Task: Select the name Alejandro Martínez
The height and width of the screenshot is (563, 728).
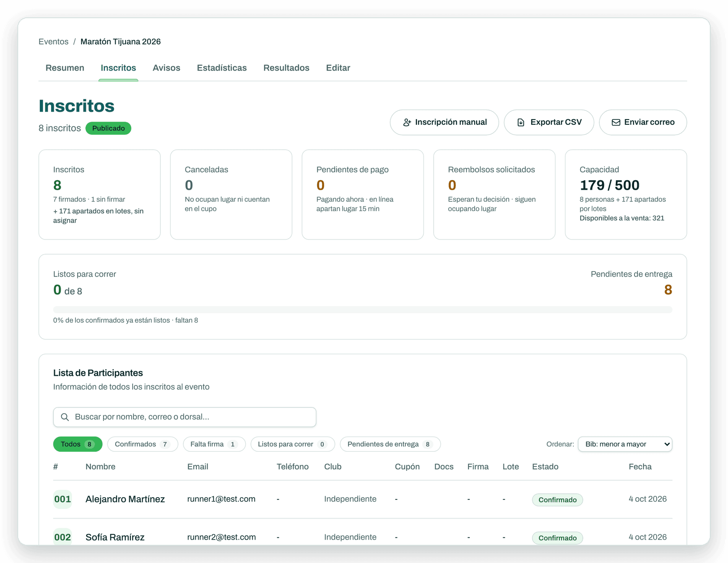Action: 125,499
